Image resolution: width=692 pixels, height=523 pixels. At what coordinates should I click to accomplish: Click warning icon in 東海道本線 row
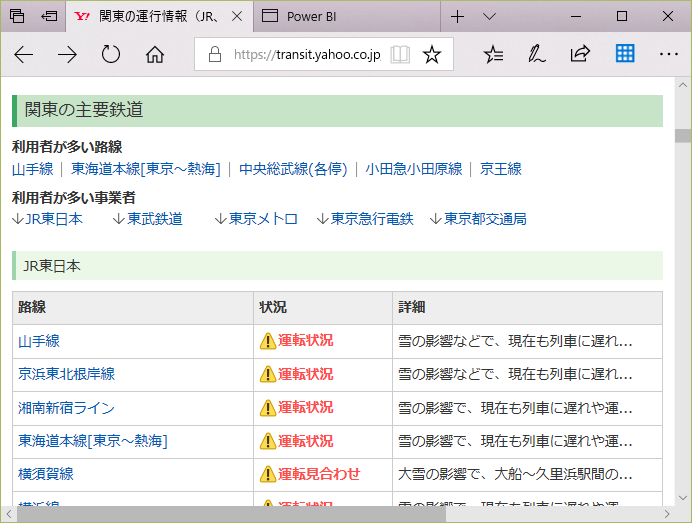[268, 441]
